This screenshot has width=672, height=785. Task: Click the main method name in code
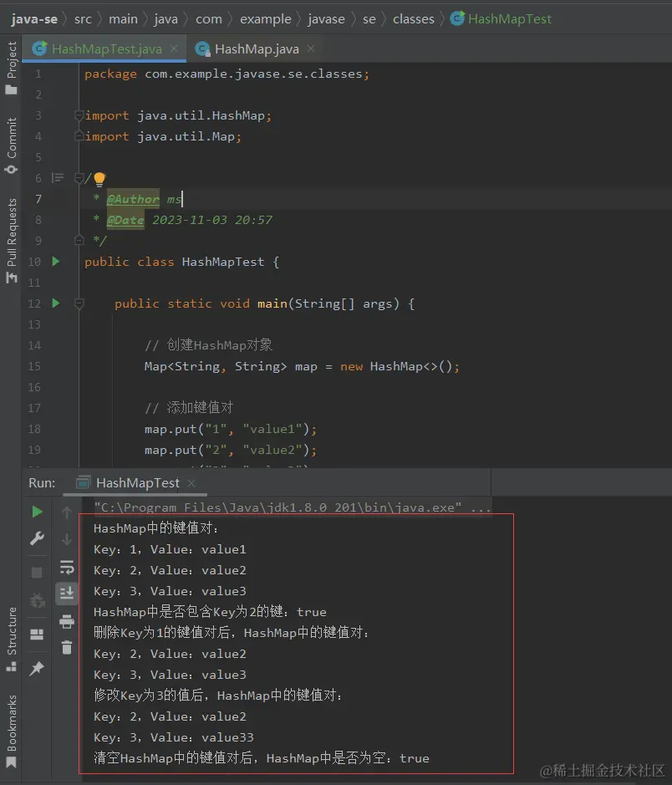[x=272, y=303]
